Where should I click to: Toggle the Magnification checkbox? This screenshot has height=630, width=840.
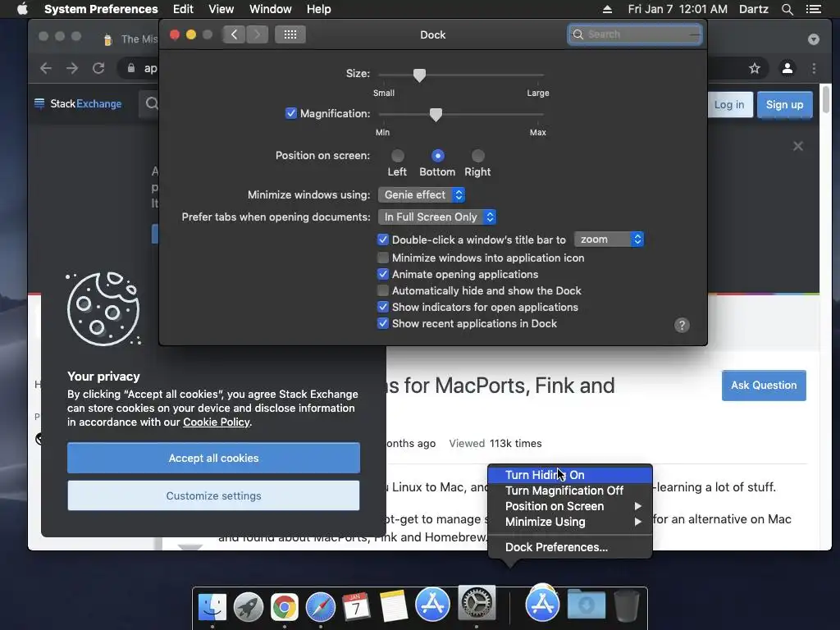(x=291, y=113)
